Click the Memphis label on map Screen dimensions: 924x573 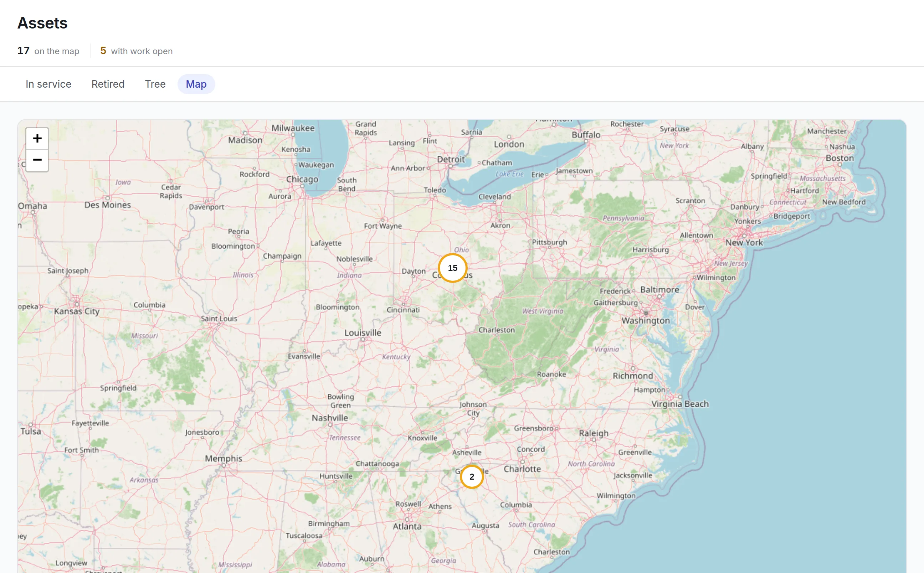[x=224, y=459]
